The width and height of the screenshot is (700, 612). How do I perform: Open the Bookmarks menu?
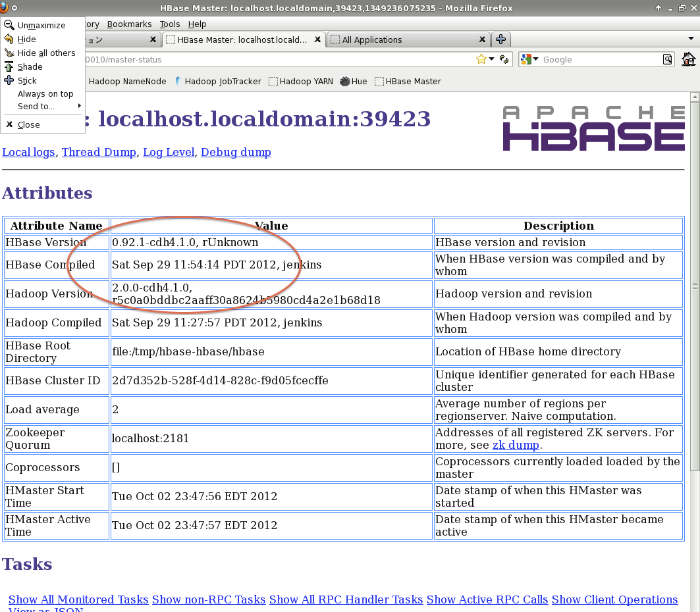[129, 24]
